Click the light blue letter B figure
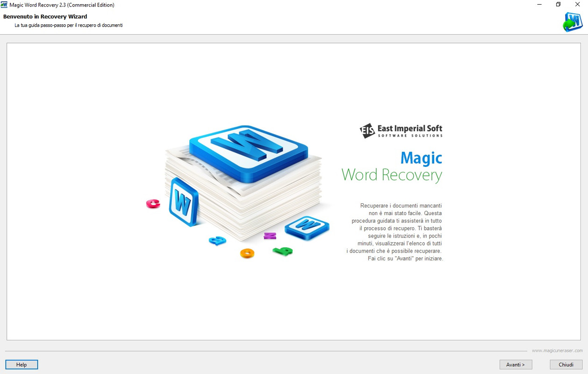This screenshot has height=374, width=588. click(217, 241)
